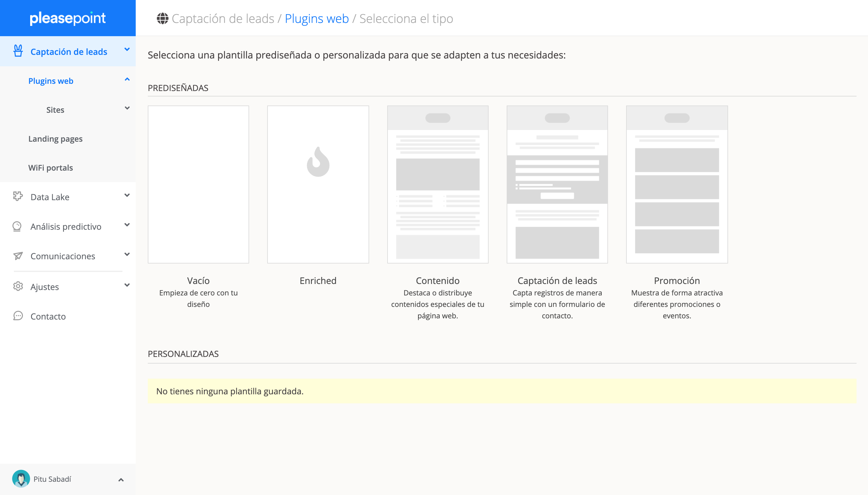
Task: Expand the Comunicaciones menu chevron
Action: click(x=127, y=254)
